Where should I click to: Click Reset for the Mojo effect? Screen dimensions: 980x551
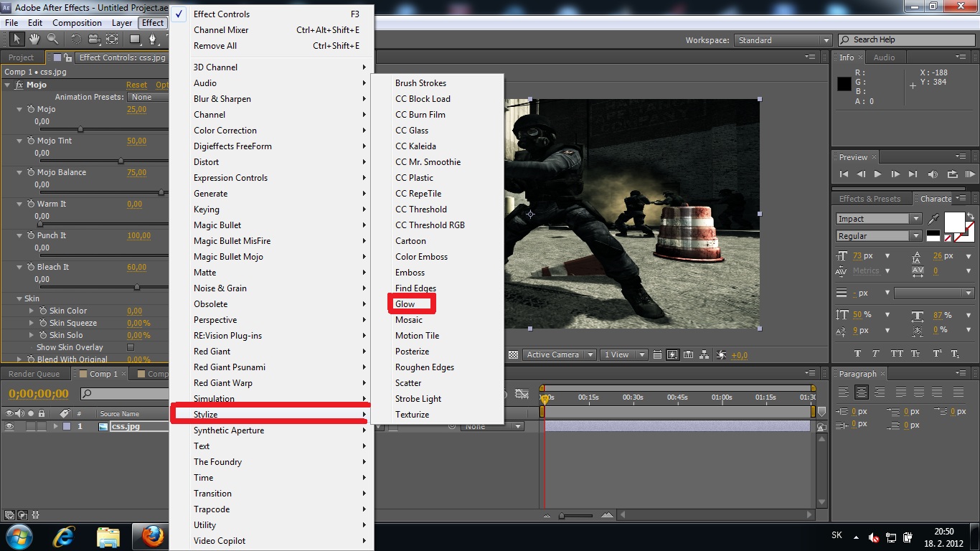click(x=136, y=85)
